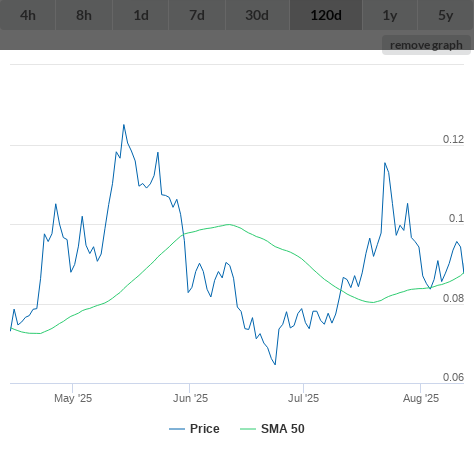Viewport: 474px width, 455px height.
Task: Select the 7d time range tab
Action: tap(197, 15)
